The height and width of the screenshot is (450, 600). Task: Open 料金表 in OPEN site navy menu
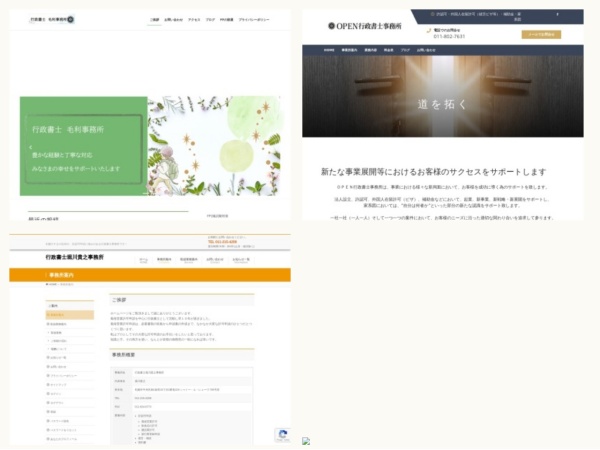coord(388,50)
